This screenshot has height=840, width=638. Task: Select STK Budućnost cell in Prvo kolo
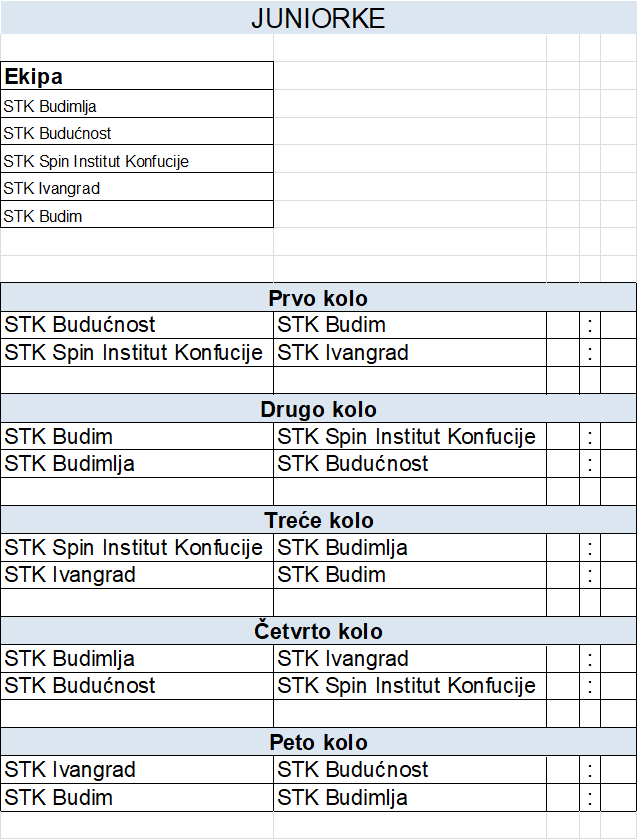(137, 325)
